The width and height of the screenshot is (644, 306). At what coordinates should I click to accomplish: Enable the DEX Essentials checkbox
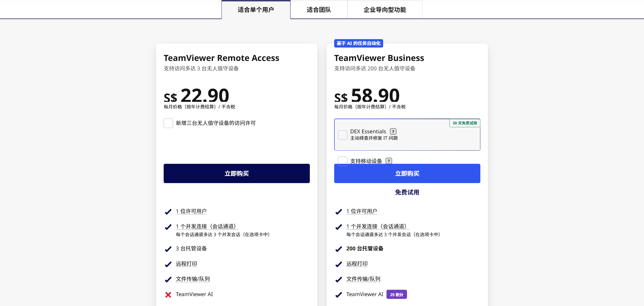click(x=343, y=135)
